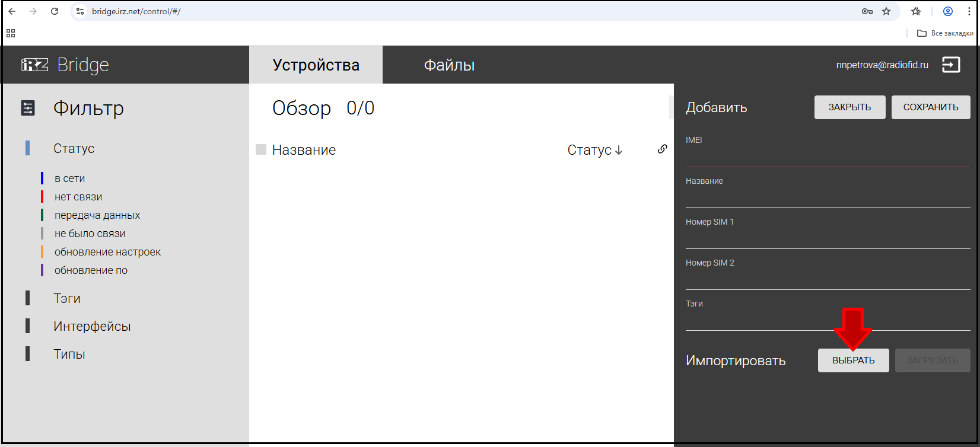This screenshot has width=980, height=447.
Task: Open the Устройства tab
Action: (316, 65)
